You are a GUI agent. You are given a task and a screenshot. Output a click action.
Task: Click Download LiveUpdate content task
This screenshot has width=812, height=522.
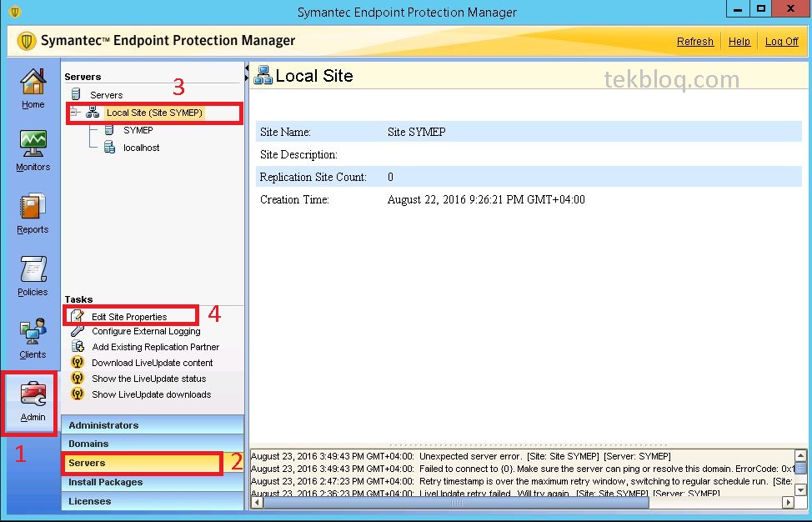click(153, 363)
